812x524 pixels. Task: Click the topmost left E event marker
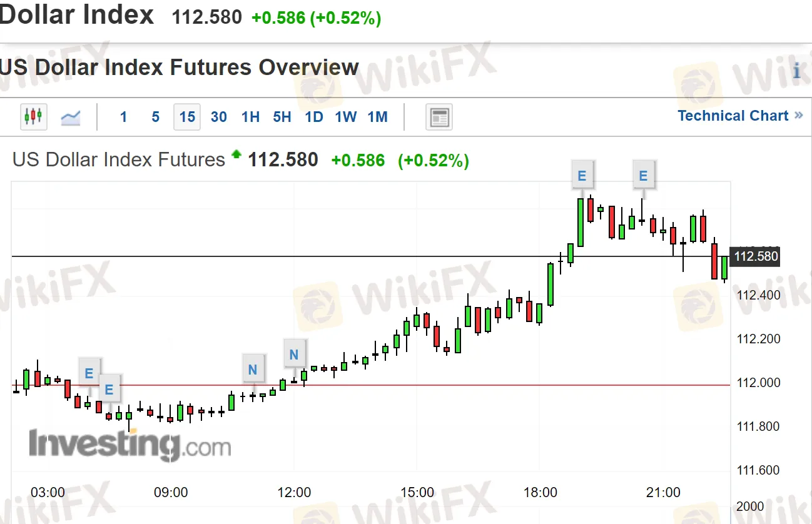coord(89,373)
